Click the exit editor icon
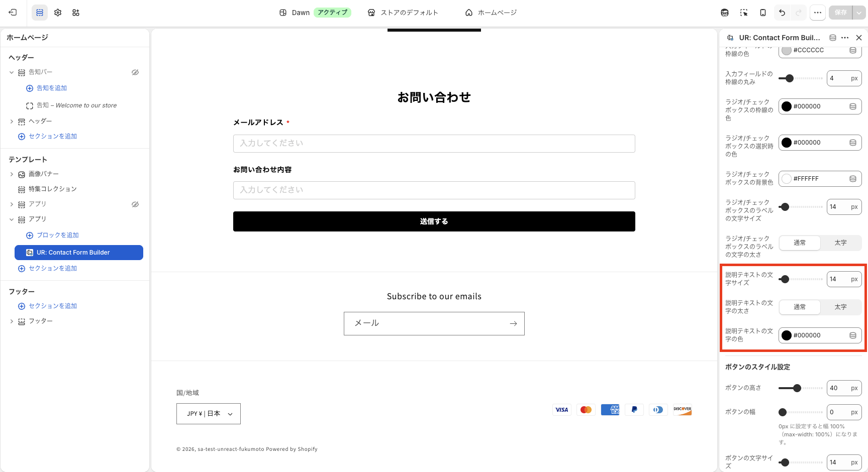 13,13
